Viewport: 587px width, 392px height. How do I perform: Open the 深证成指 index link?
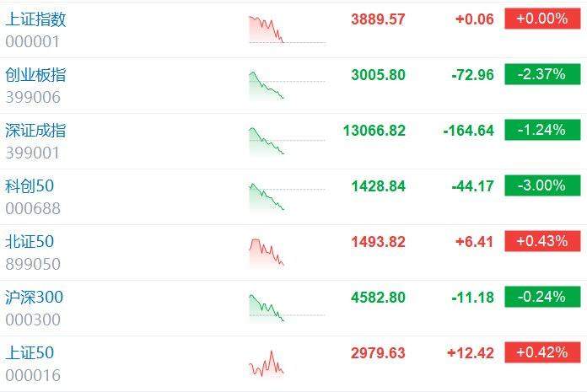tap(35, 131)
